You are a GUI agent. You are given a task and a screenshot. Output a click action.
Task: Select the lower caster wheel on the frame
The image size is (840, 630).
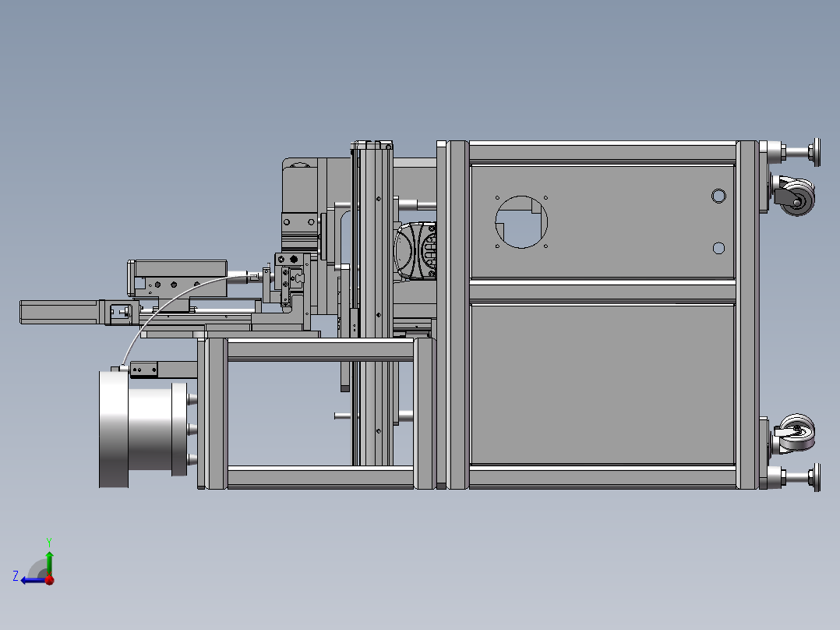(798, 432)
